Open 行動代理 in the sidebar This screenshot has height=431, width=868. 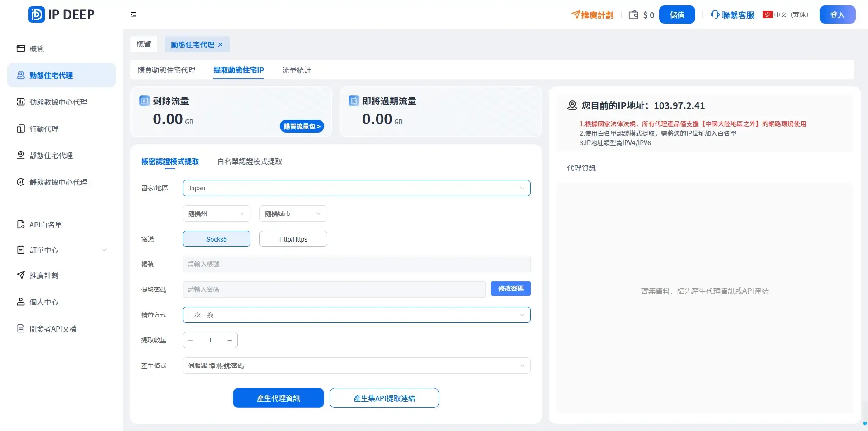click(43, 129)
